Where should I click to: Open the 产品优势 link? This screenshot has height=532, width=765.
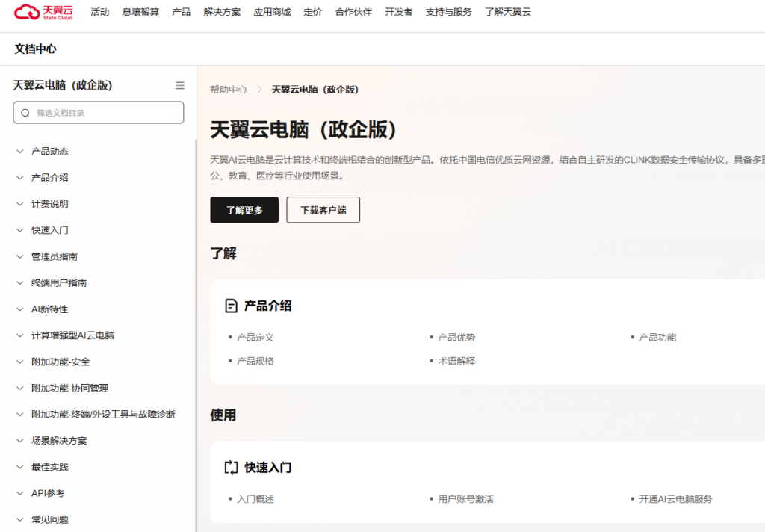(x=456, y=337)
